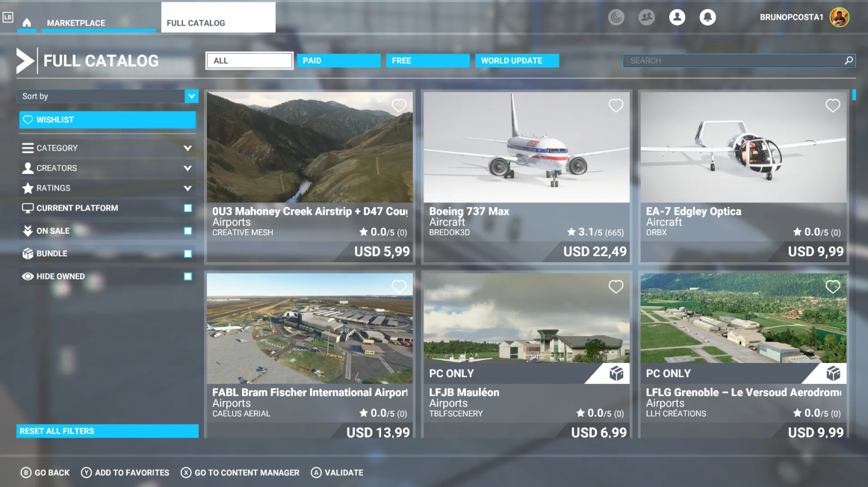Viewport: 868px width, 487px height.
Task: Toggle the Wishlist filter
Action: click(x=108, y=120)
